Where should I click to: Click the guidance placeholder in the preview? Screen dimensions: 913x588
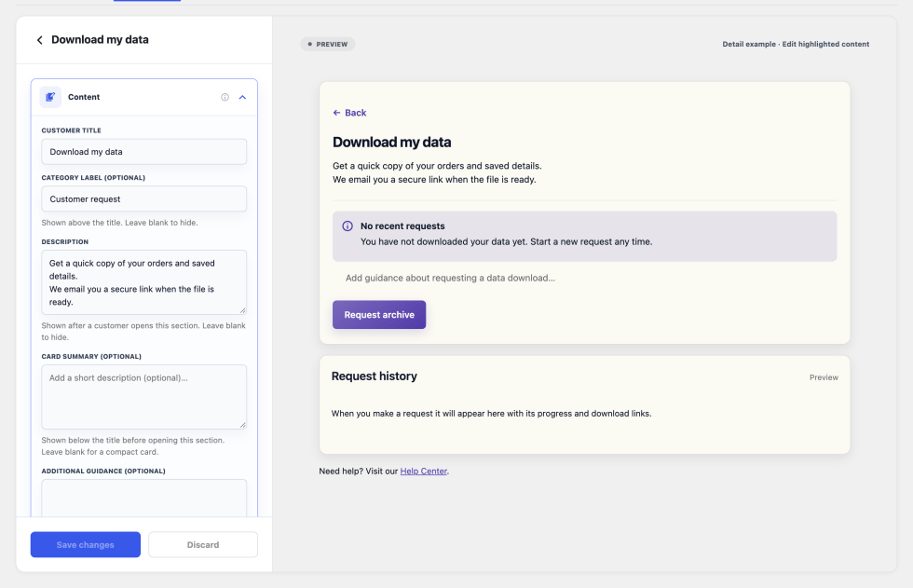click(450, 279)
